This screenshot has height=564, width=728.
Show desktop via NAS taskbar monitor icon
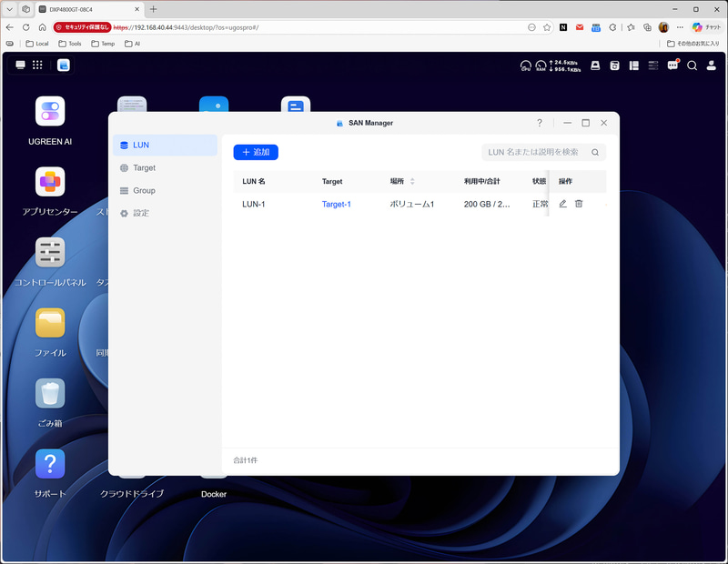[20, 65]
